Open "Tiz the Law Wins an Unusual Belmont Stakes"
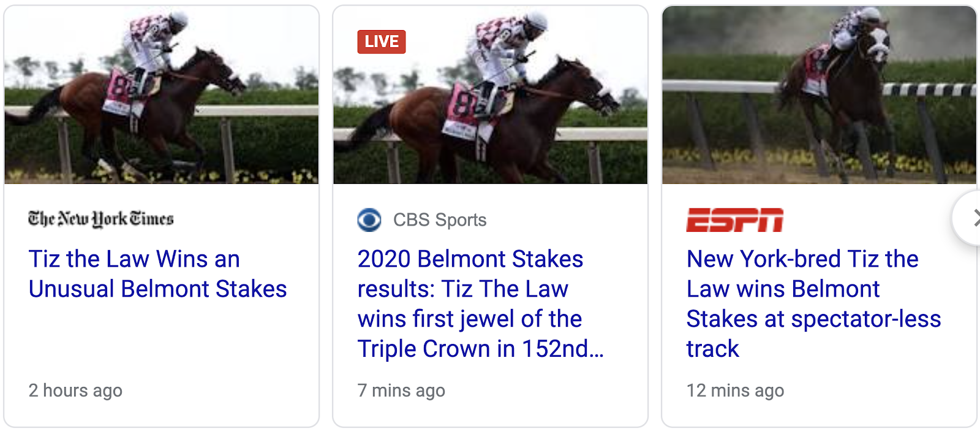The width and height of the screenshot is (980, 431). tap(157, 273)
